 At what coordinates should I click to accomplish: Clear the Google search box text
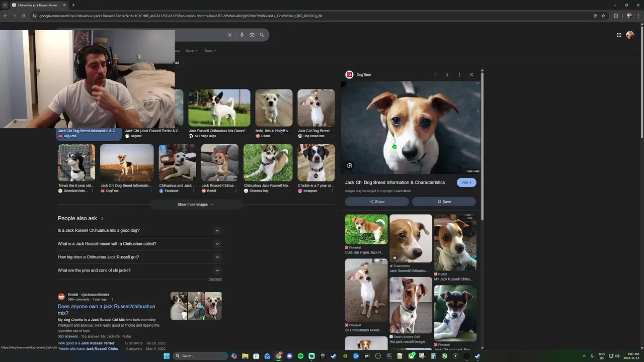click(x=229, y=35)
